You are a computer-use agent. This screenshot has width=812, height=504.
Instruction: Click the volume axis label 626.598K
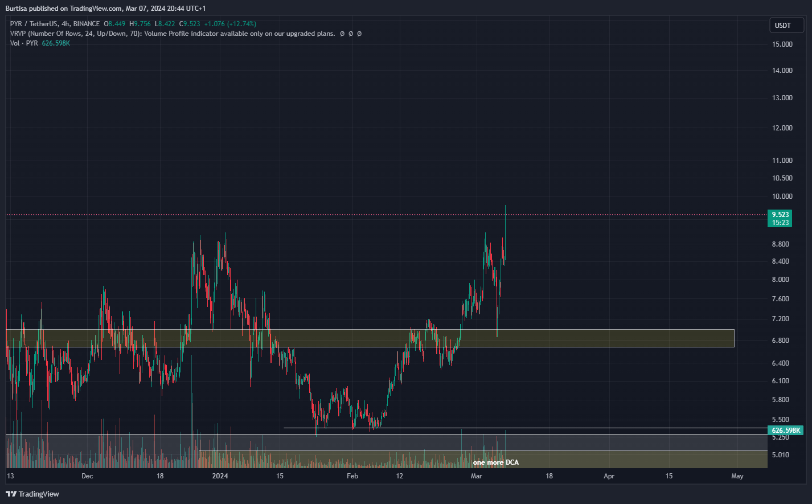click(x=785, y=431)
